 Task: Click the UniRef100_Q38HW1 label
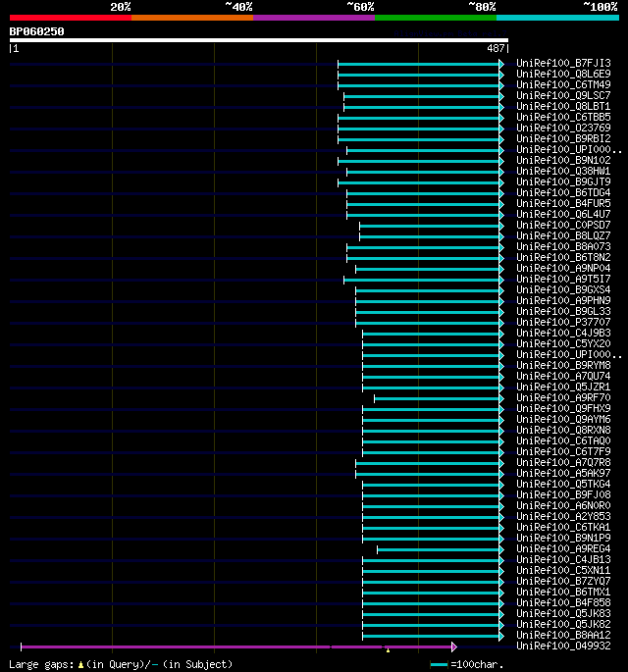tap(563, 172)
